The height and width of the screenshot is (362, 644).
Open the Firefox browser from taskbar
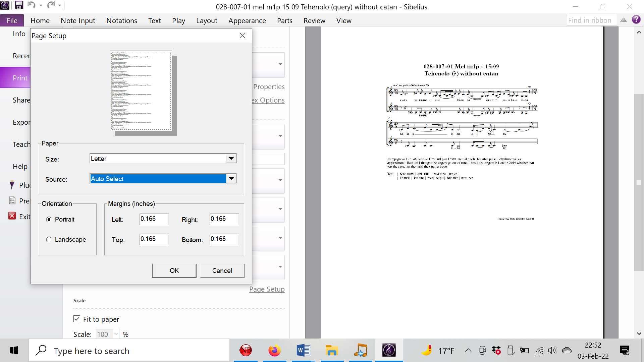pyautogui.click(x=274, y=351)
